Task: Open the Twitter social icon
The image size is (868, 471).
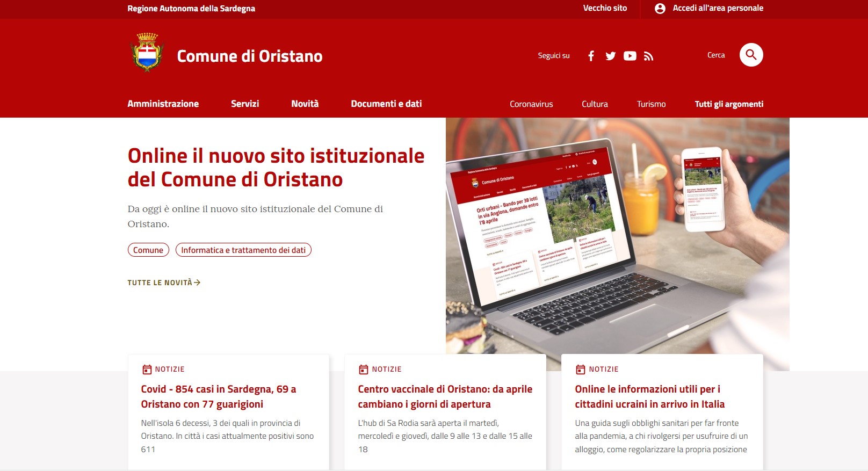Action: [x=611, y=56]
